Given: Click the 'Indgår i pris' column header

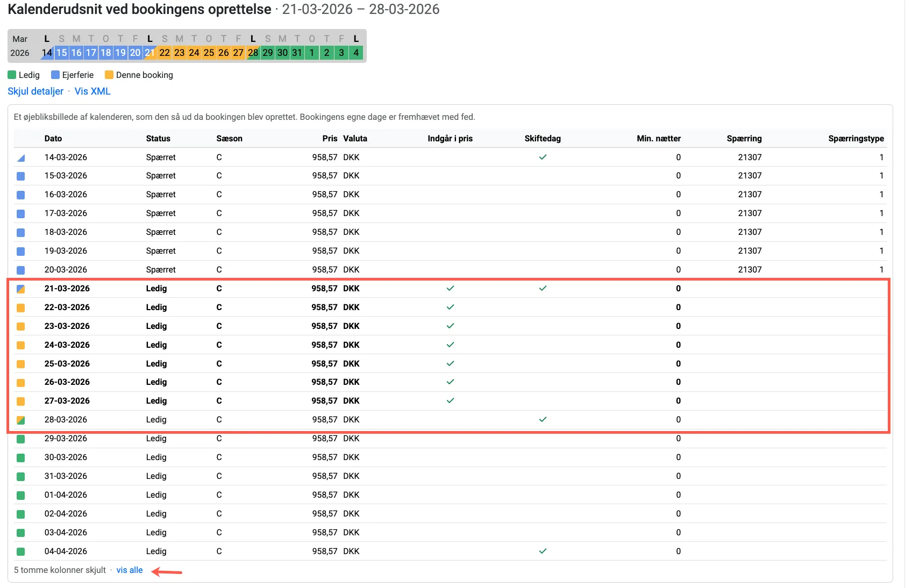Looking at the screenshot, I should 450,138.
